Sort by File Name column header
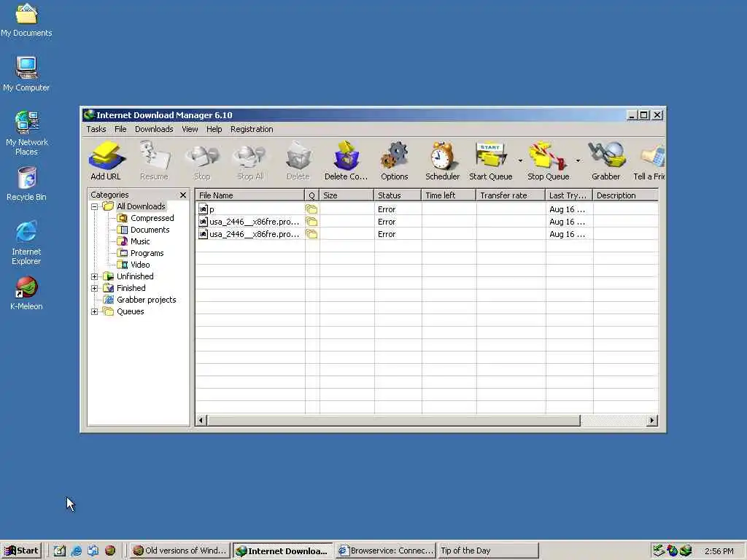The width and height of the screenshot is (747, 560). (249, 195)
